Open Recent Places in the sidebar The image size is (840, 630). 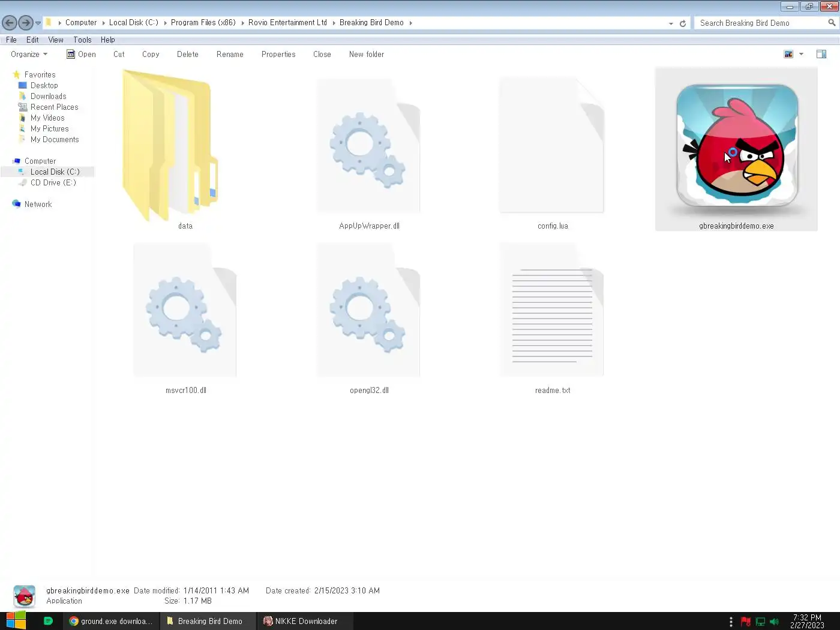[54, 107]
